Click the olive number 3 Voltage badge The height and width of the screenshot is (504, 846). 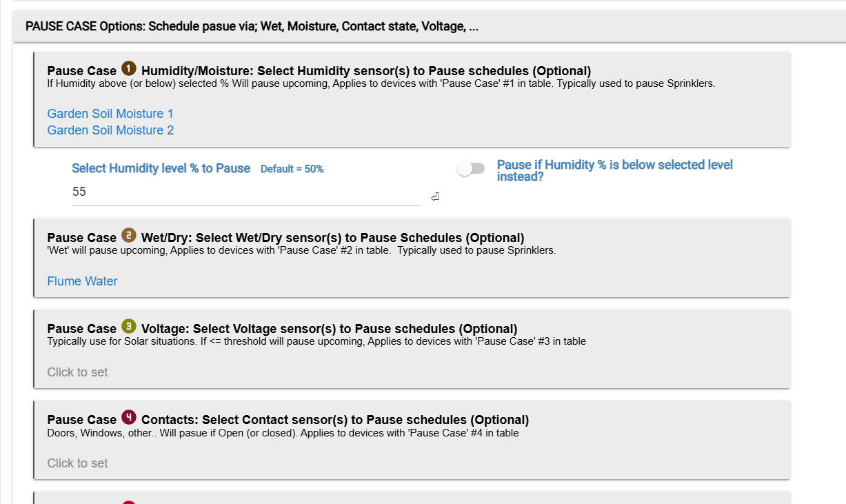click(x=129, y=326)
